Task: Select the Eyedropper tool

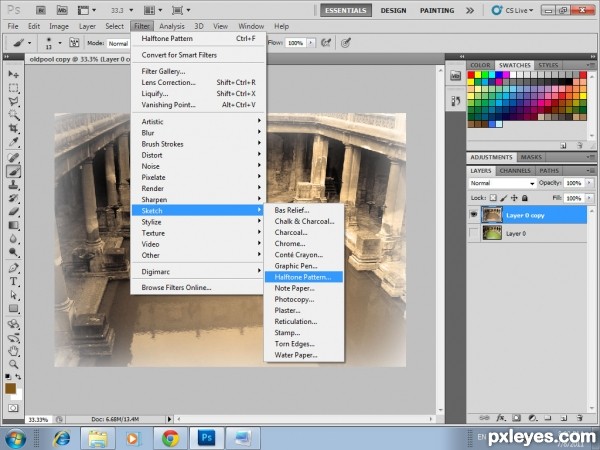Action: click(13, 142)
